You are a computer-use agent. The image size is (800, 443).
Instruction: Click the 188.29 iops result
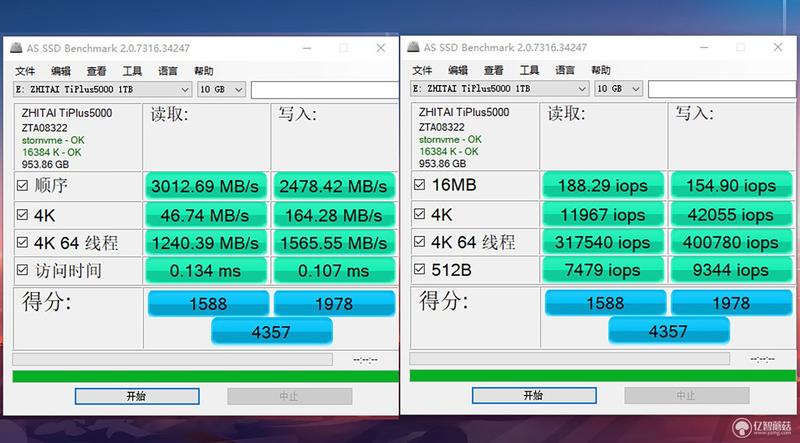click(x=603, y=185)
